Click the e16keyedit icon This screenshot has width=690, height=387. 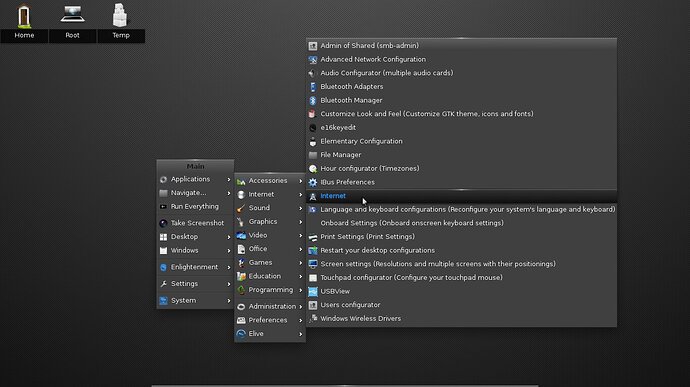tap(312, 128)
